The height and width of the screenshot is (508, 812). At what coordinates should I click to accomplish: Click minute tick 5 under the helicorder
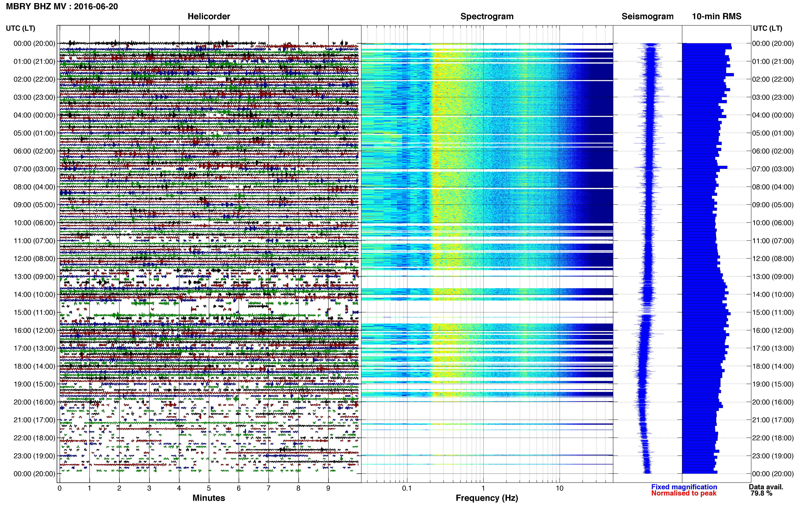tap(209, 488)
